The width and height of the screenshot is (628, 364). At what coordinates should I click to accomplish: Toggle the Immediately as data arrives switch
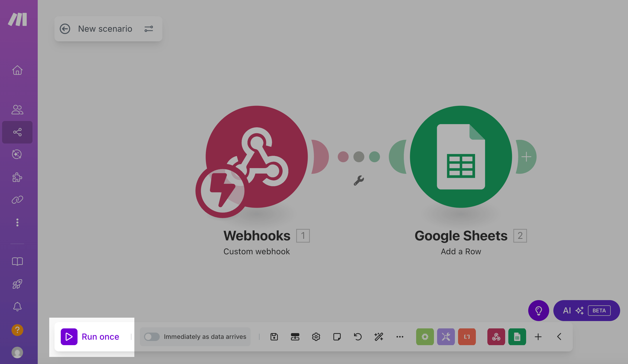(x=152, y=337)
